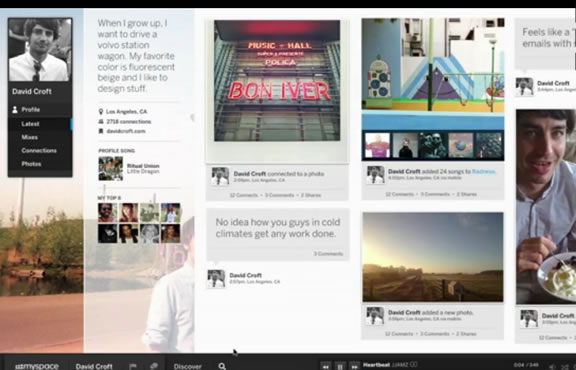This screenshot has width=576, height=370.
Task: Click the David Croft name under profile photo
Action: point(32,91)
